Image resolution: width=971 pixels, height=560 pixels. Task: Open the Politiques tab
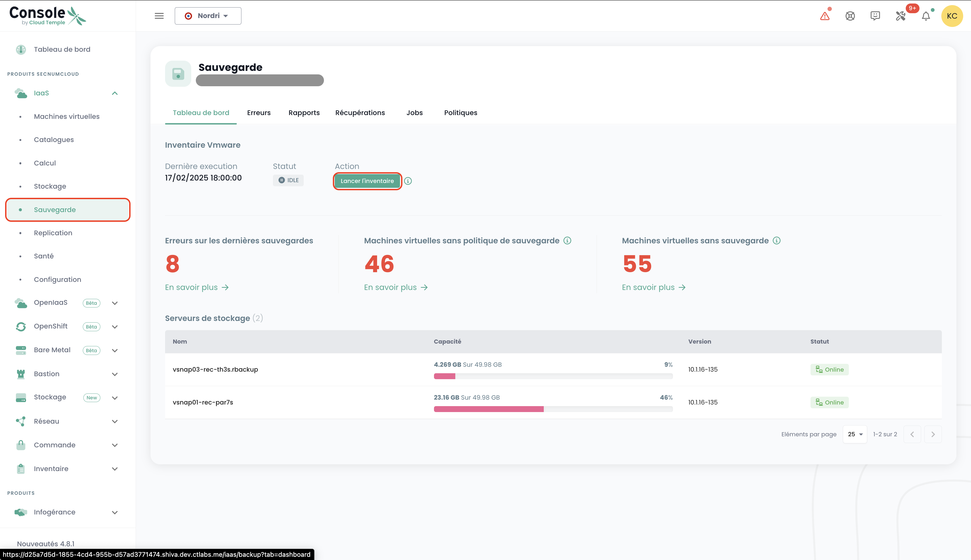click(460, 113)
